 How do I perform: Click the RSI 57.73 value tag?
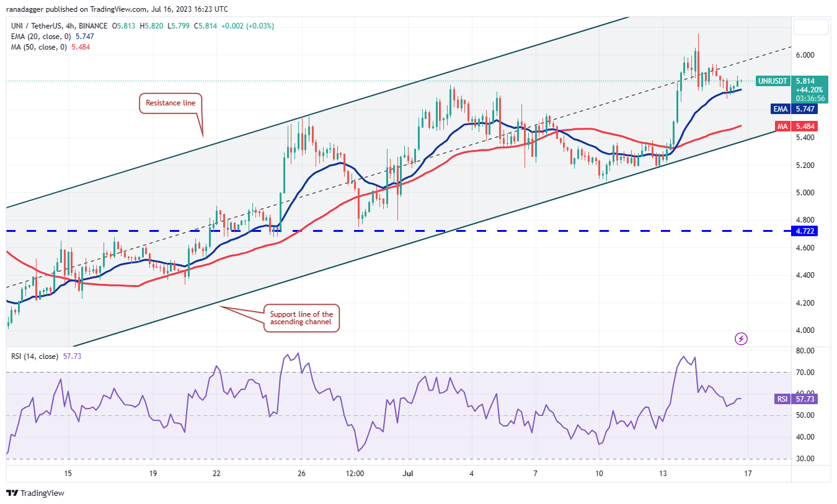805,399
